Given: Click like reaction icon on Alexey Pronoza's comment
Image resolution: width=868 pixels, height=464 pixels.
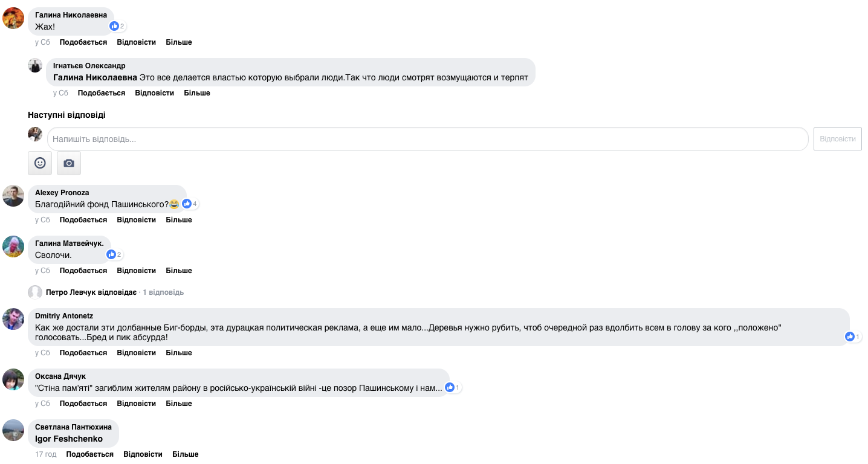Looking at the screenshot, I should 187,204.
